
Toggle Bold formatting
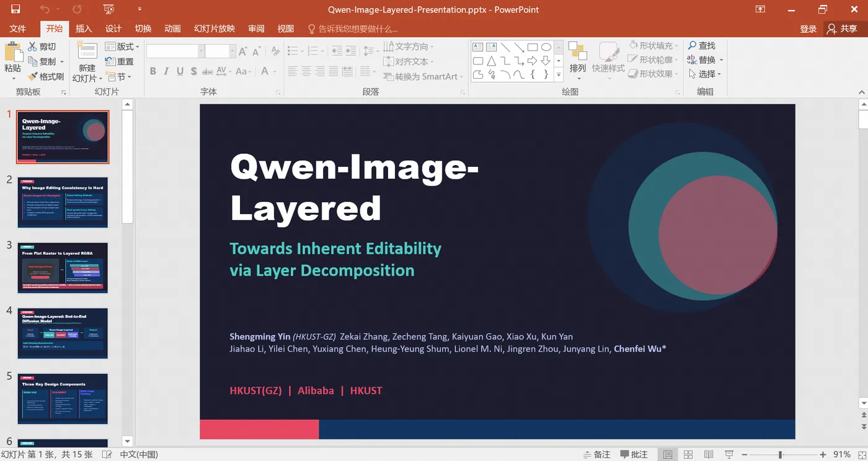(153, 71)
